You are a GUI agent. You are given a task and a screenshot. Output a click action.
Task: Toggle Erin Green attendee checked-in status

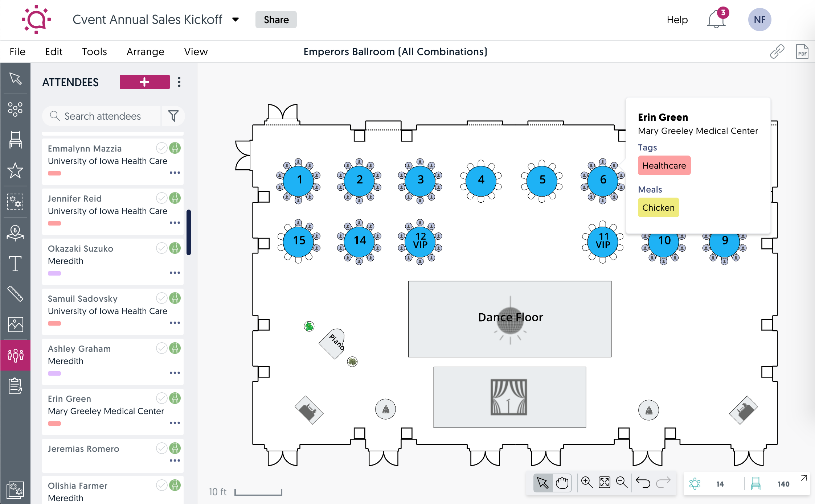161,398
